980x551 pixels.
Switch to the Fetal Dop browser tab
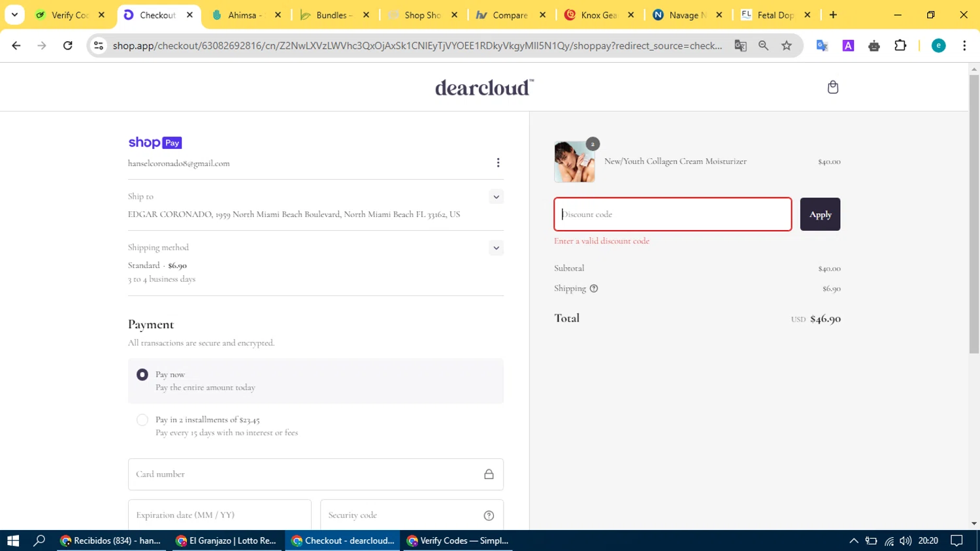(x=775, y=15)
